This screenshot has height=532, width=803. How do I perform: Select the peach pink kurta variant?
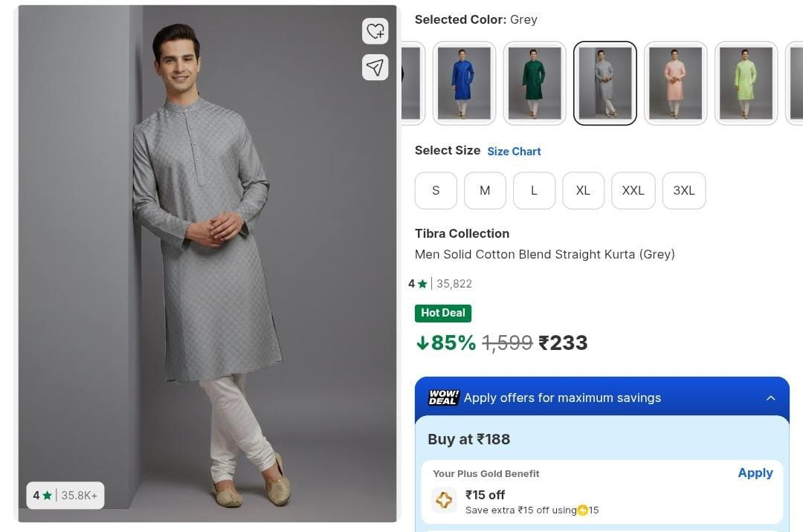675,83
